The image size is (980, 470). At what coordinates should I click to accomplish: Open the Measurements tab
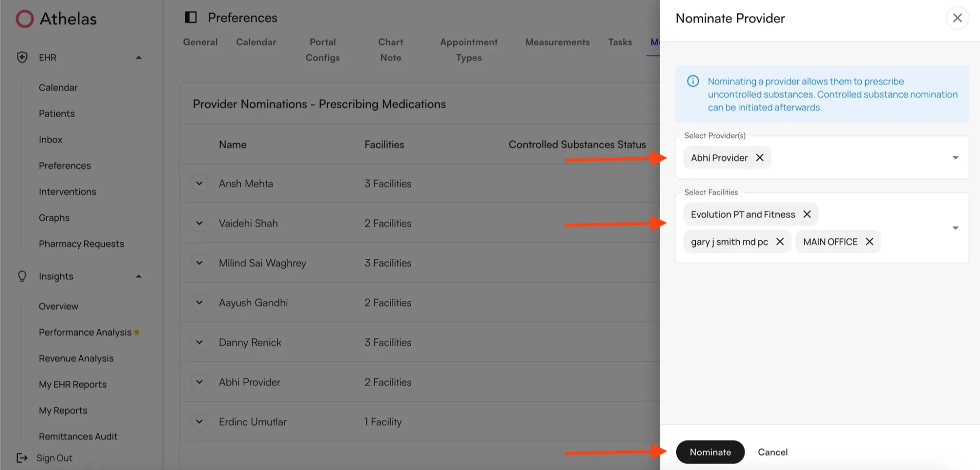click(557, 42)
